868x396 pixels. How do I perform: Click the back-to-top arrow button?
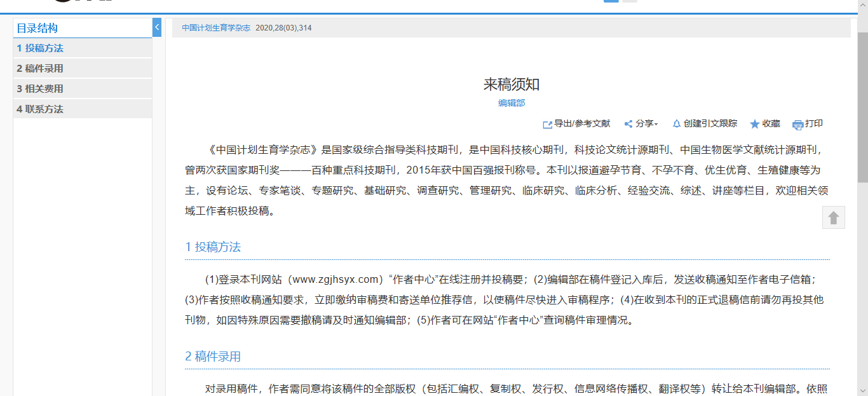(x=834, y=217)
